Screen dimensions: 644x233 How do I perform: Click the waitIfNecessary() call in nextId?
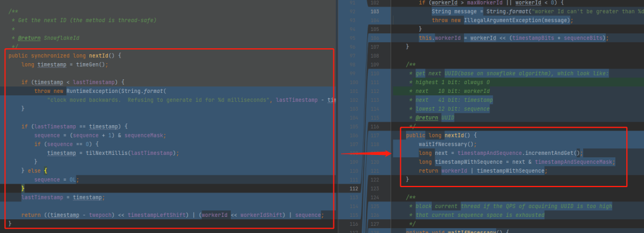point(448,144)
